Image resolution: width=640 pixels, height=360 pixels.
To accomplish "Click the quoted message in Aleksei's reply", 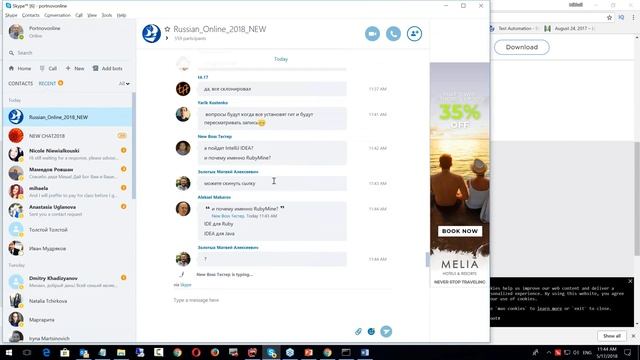I will pyautogui.click(x=245, y=212).
